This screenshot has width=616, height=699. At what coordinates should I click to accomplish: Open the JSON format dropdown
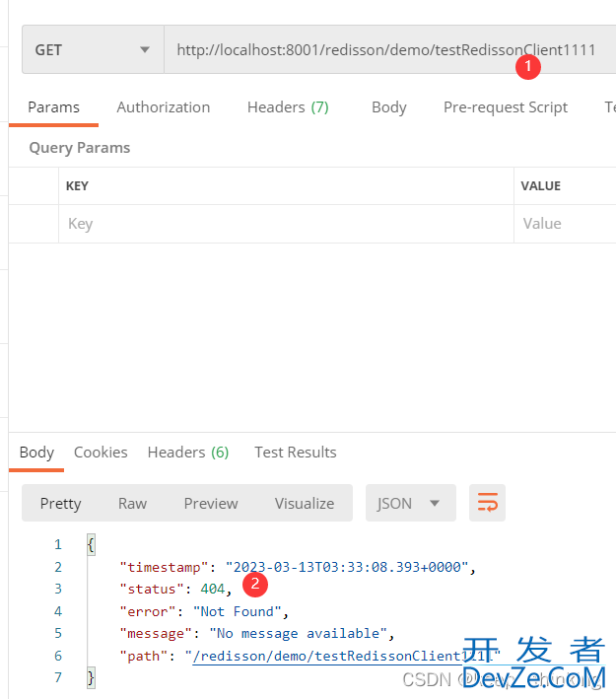click(411, 503)
